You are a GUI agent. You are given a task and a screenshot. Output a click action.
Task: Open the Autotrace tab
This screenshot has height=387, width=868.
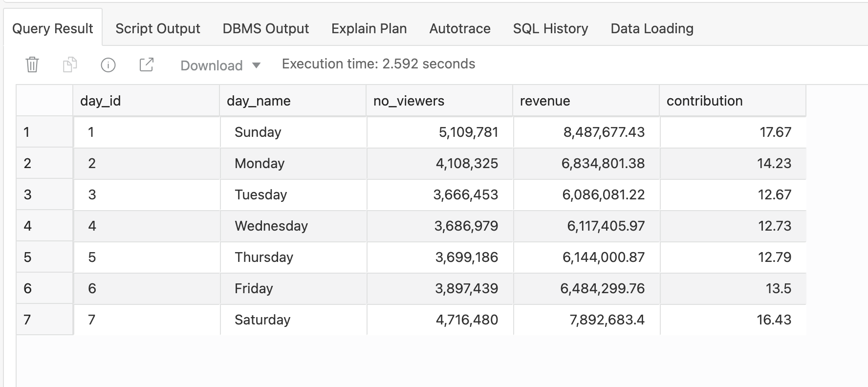[460, 28]
